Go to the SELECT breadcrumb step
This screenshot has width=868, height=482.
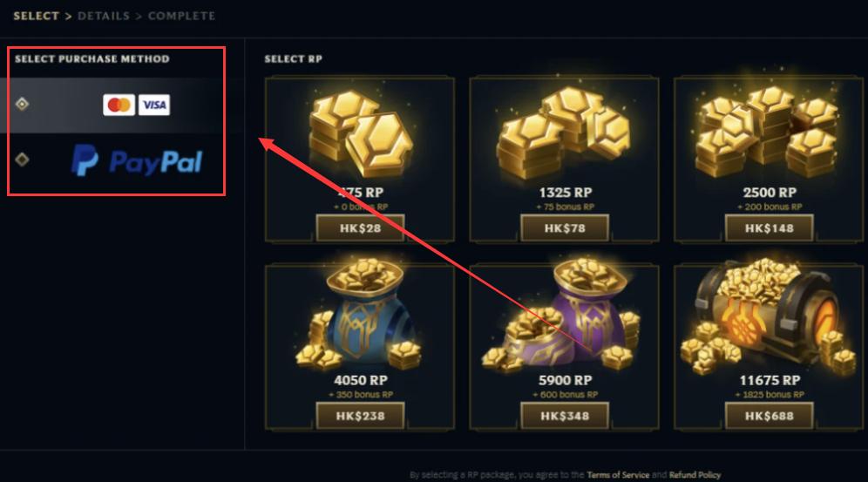point(36,16)
